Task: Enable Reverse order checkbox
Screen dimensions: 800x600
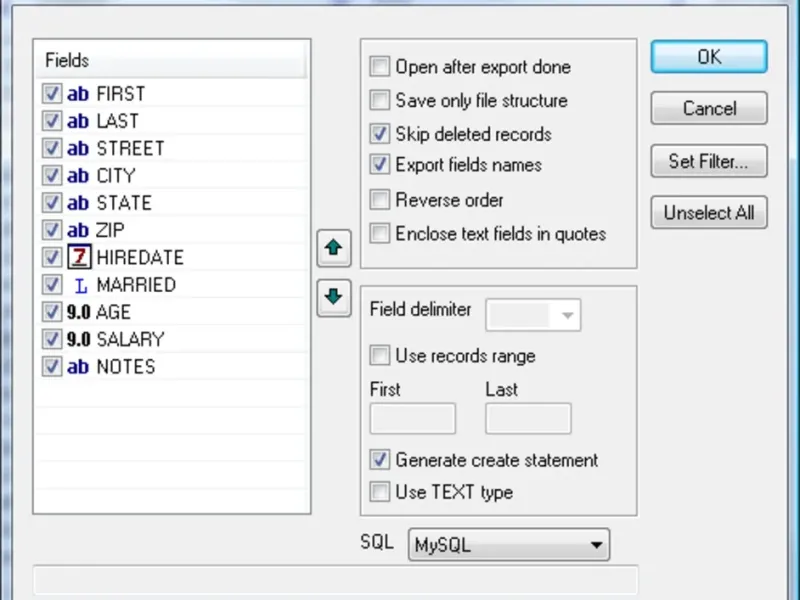Action: (380, 200)
